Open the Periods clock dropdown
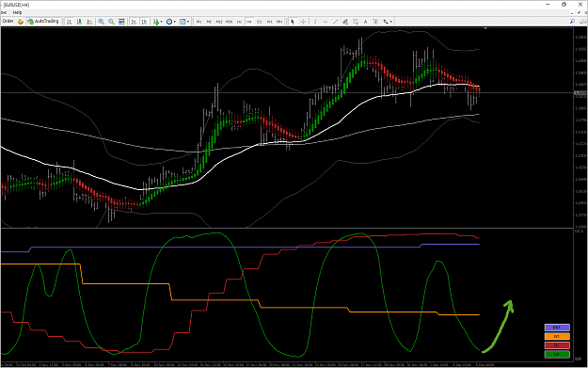588x368 pixels. coord(170,22)
